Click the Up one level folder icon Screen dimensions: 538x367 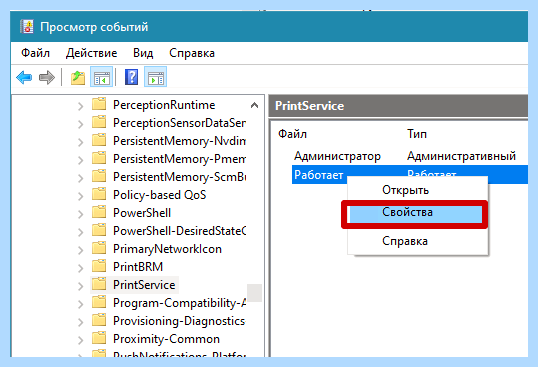coord(78,78)
